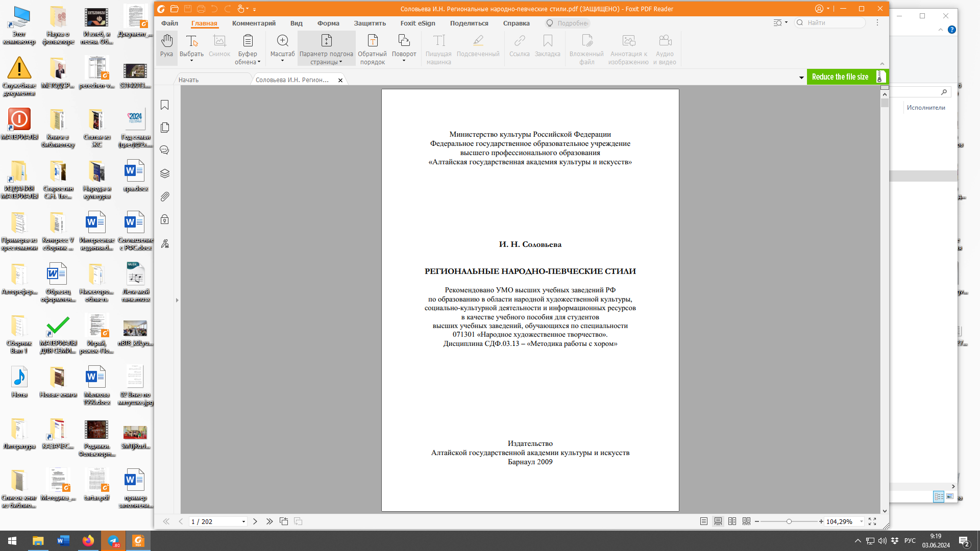This screenshot has height=551, width=980.
Task: Open the security panel (lock icon)
Action: [x=164, y=219]
